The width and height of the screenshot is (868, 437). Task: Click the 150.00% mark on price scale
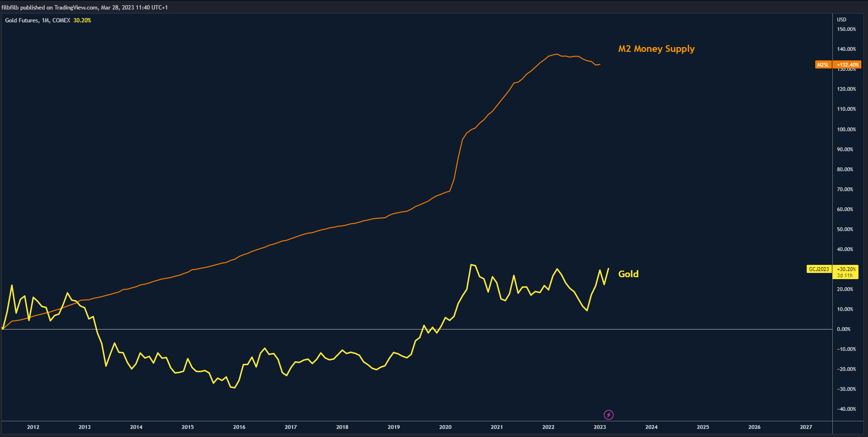tap(846, 29)
